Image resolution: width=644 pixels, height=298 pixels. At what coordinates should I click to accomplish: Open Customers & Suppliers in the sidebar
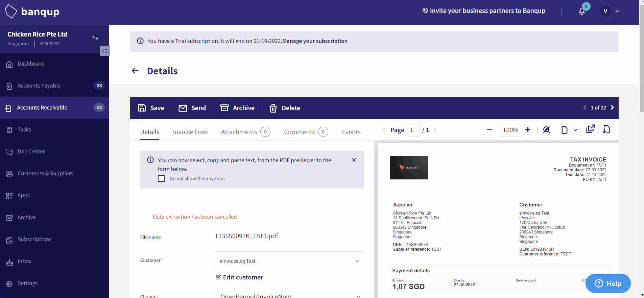[x=54, y=174]
